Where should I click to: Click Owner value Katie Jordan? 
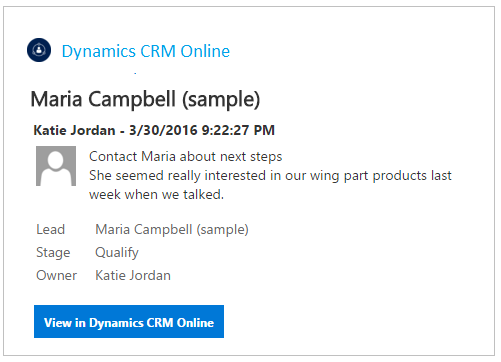[133, 275]
